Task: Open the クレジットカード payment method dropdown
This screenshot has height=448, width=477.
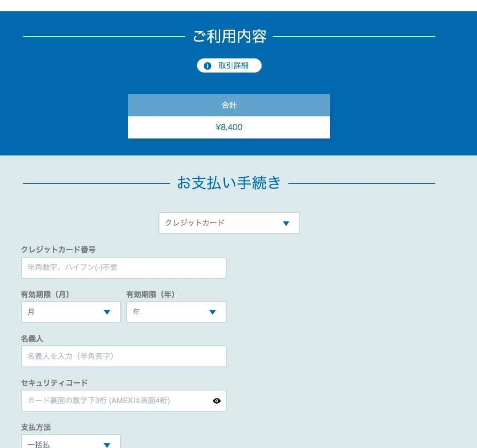Action: click(x=229, y=223)
